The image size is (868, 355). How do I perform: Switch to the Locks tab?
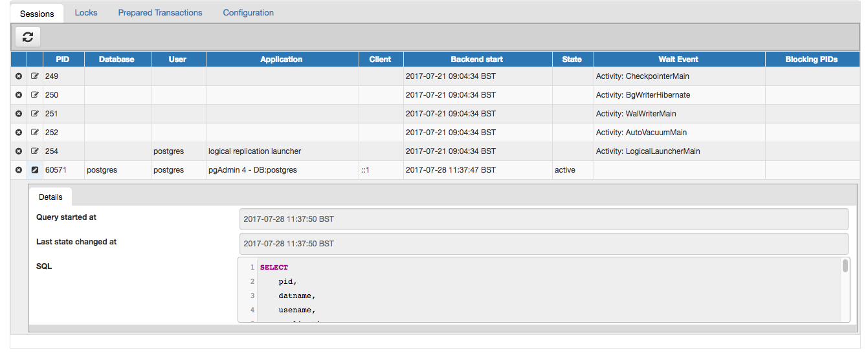tap(86, 13)
